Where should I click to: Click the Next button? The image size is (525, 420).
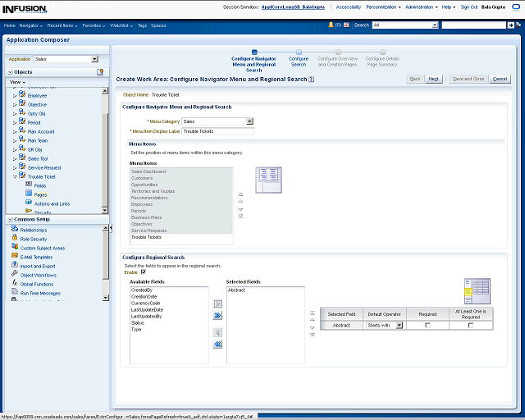(x=434, y=79)
